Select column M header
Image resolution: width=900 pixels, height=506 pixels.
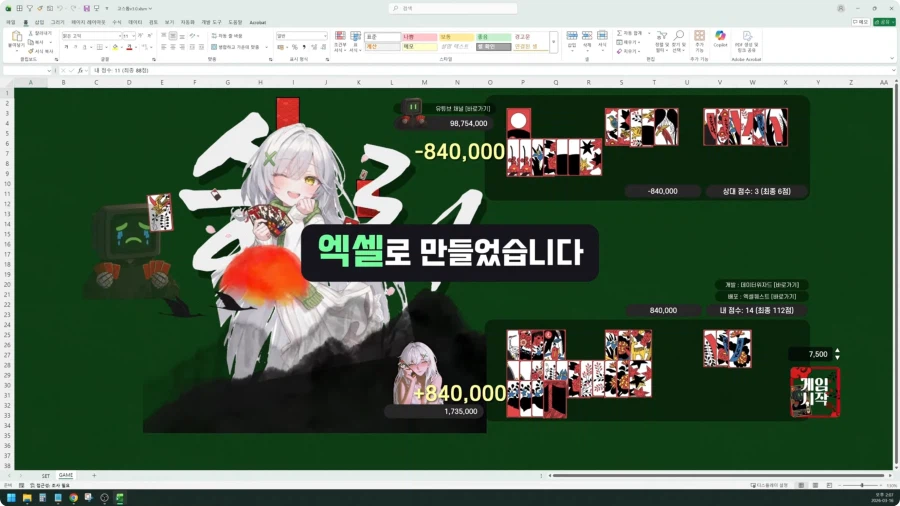click(x=424, y=83)
